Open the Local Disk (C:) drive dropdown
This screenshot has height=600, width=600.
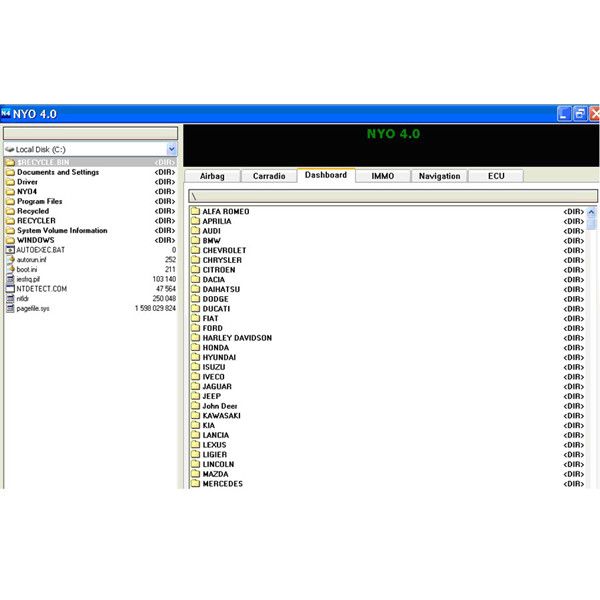(172, 149)
